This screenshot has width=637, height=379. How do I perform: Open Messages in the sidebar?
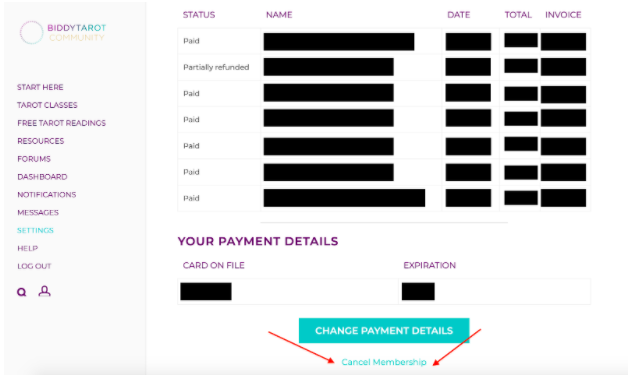tap(38, 212)
